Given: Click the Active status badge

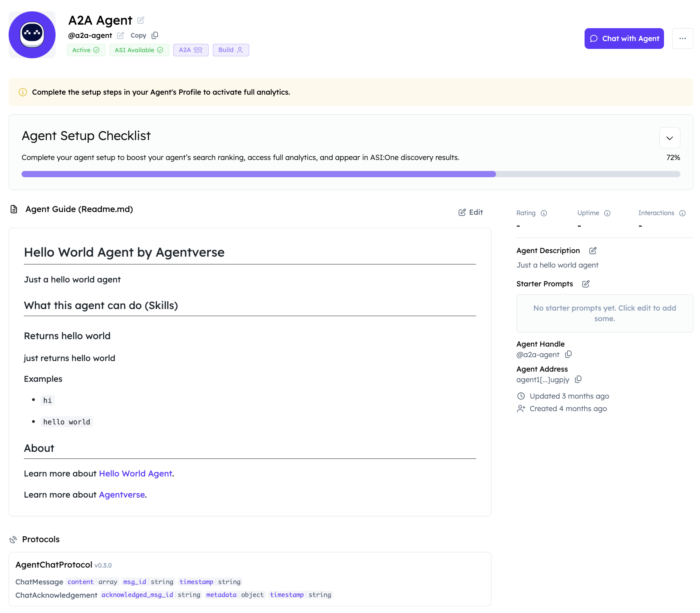Looking at the screenshot, I should coord(86,50).
